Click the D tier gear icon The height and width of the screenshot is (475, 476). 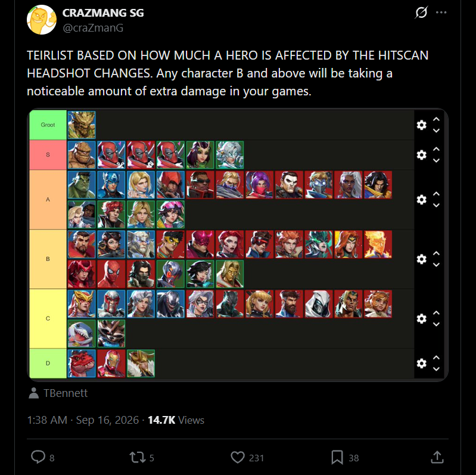click(x=421, y=363)
